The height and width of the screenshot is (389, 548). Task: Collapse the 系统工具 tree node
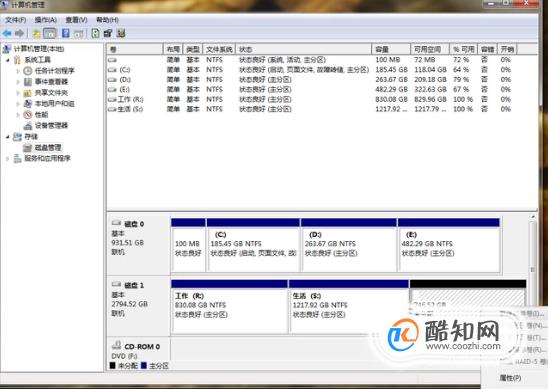point(8,60)
